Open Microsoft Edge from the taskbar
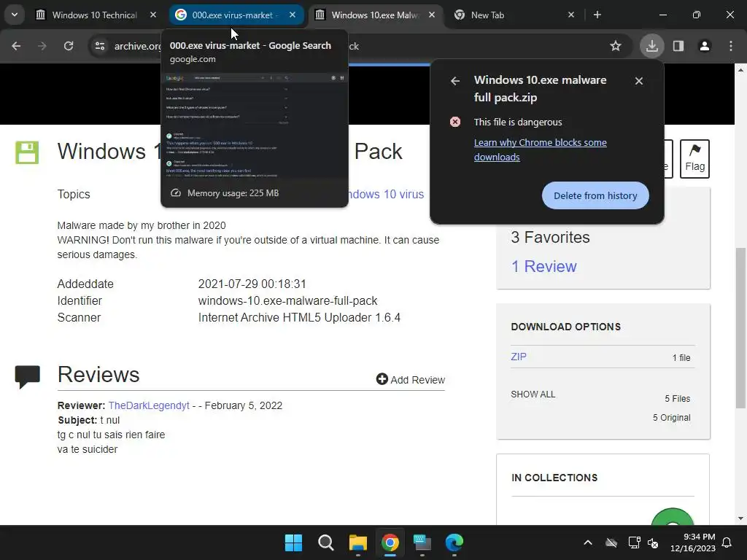Screen dimensions: 747x560 454,542
